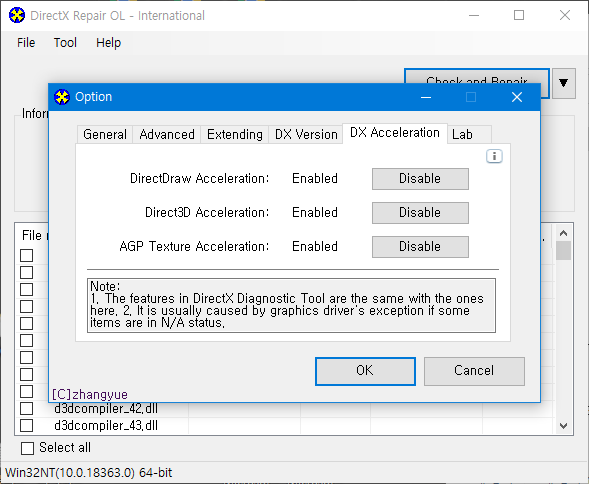This screenshot has width=589, height=484.
Task: Minimize the Option dialog
Action: click(x=426, y=97)
